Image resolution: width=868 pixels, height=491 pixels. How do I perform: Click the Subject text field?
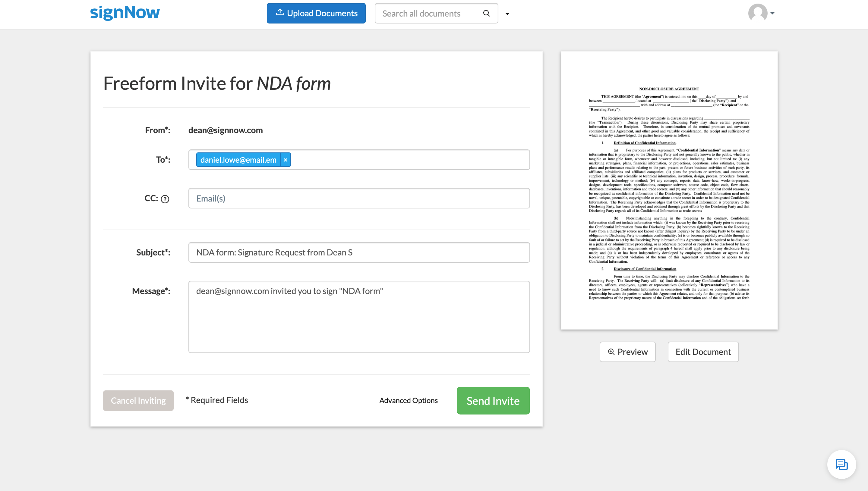359,252
